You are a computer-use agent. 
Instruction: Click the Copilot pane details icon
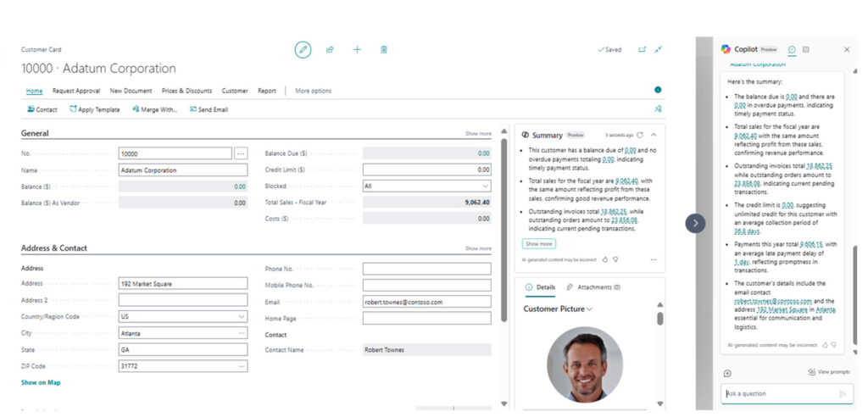tap(806, 49)
